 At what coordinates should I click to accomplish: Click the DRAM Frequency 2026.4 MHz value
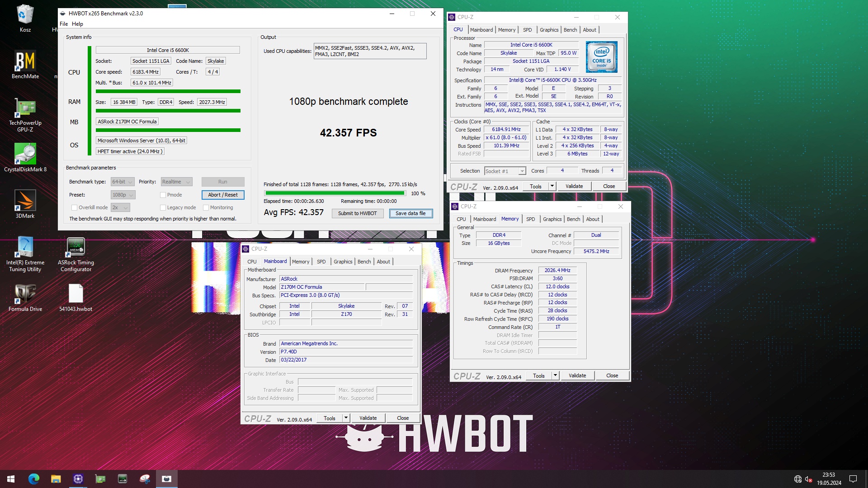(557, 270)
